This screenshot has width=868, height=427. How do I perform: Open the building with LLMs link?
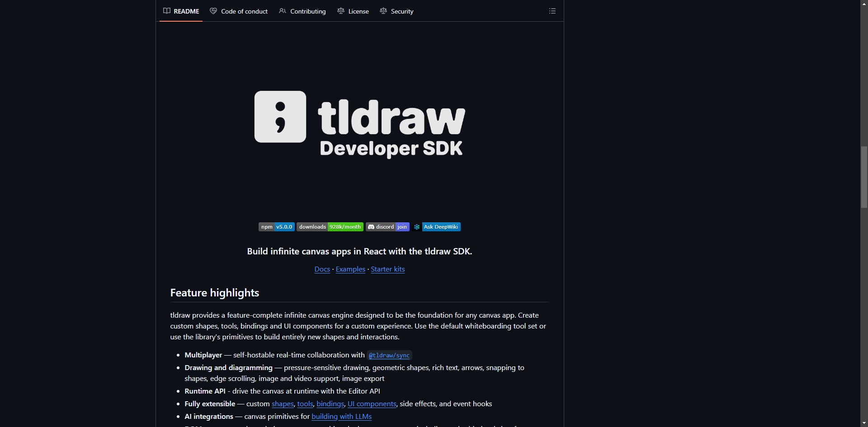tap(342, 417)
